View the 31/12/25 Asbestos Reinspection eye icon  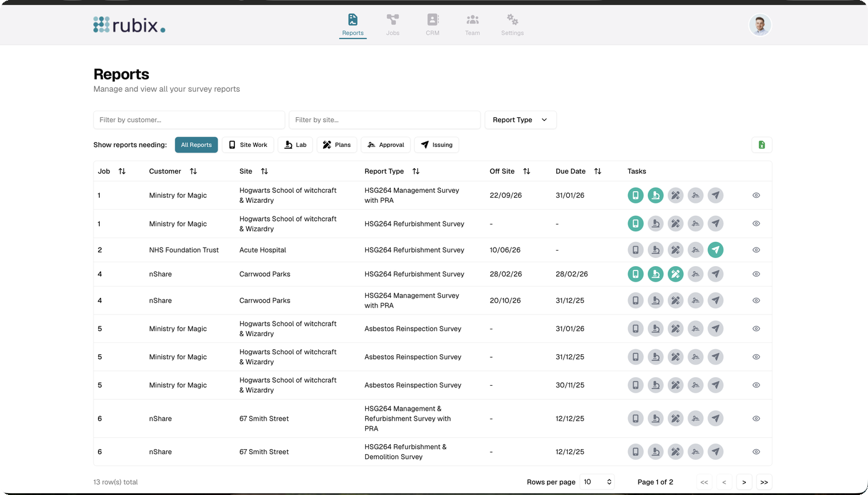click(x=756, y=357)
